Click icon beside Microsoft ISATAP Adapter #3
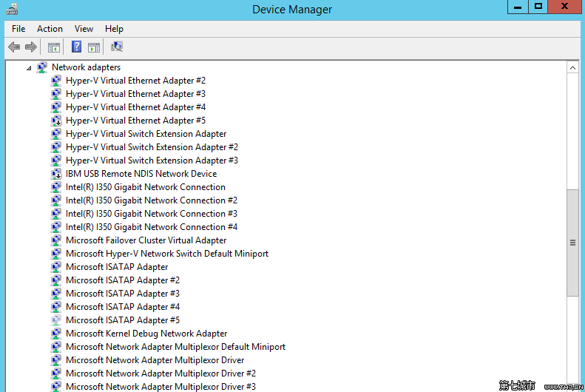 (x=56, y=294)
